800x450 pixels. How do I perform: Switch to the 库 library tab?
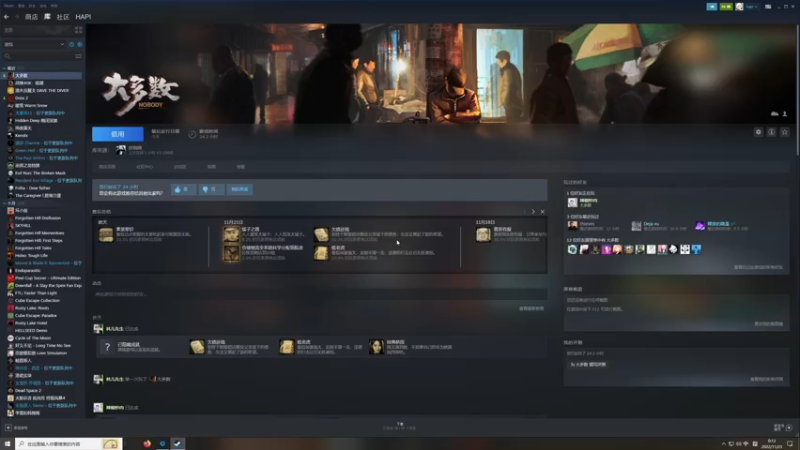pyautogui.click(x=47, y=17)
